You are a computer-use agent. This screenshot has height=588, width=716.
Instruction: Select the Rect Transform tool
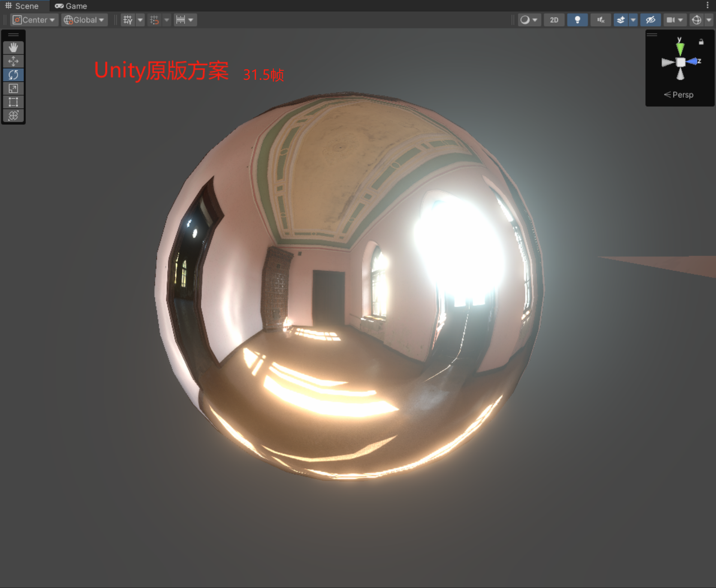(x=13, y=102)
